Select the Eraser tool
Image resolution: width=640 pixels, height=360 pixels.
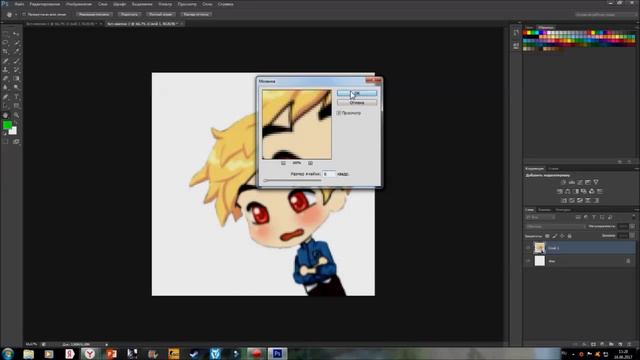pyautogui.click(x=5, y=78)
